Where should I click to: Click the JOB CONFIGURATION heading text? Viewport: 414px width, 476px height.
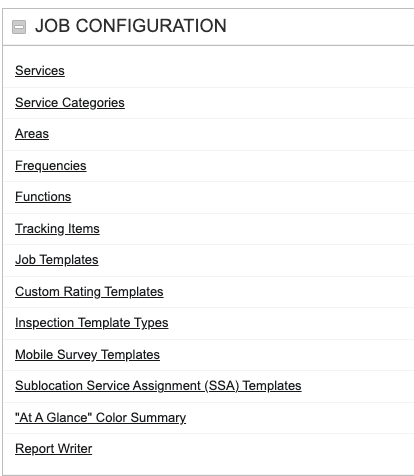coord(131,26)
